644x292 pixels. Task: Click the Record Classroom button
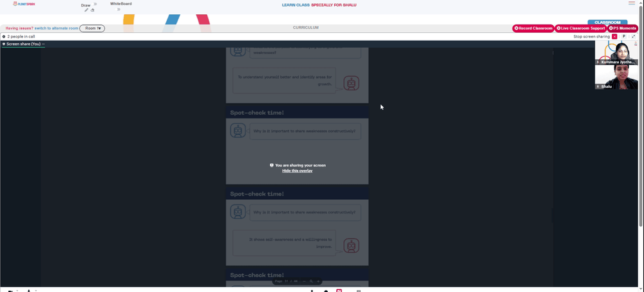click(533, 28)
